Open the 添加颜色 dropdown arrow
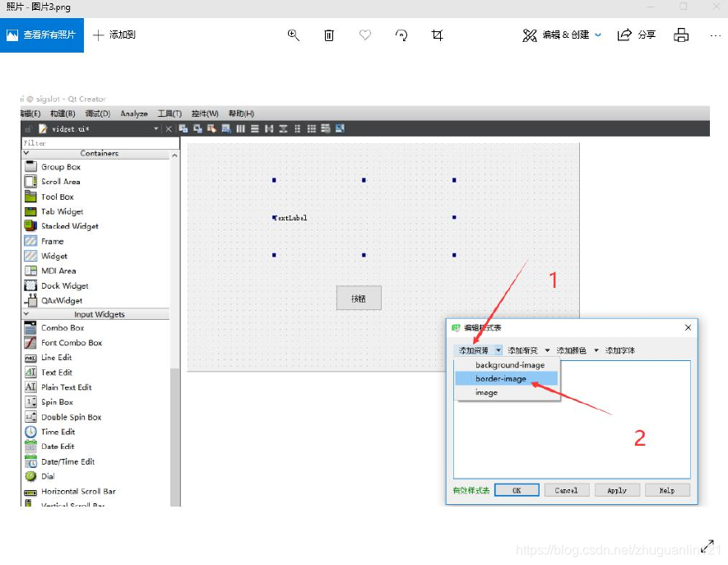728x565 pixels. coord(596,350)
